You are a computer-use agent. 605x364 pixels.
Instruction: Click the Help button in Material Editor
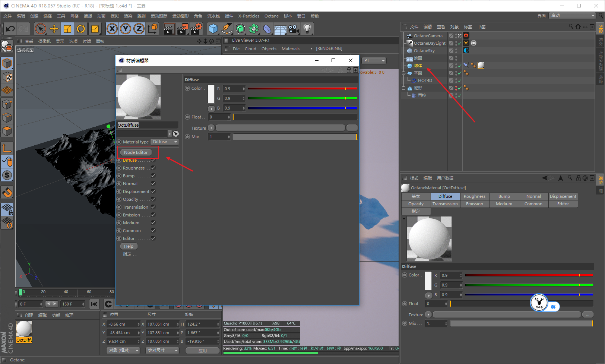(x=129, y=246)
